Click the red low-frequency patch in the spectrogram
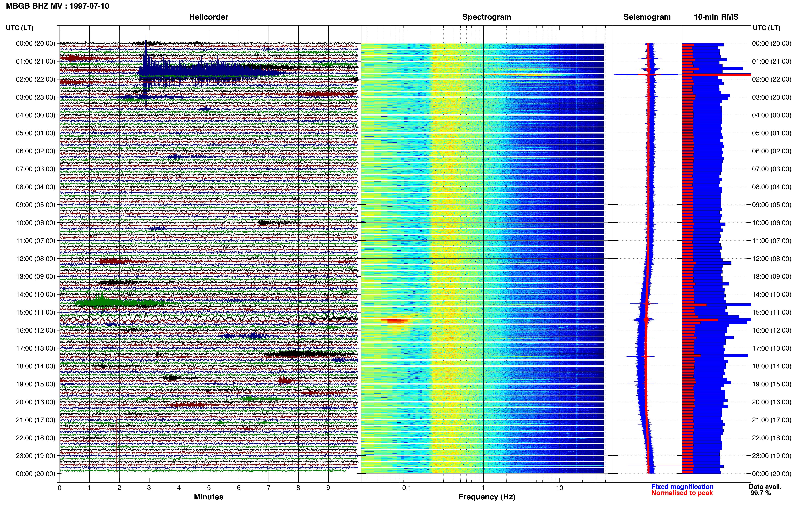This screenshot has height=508, width=812. pos(396,321)
